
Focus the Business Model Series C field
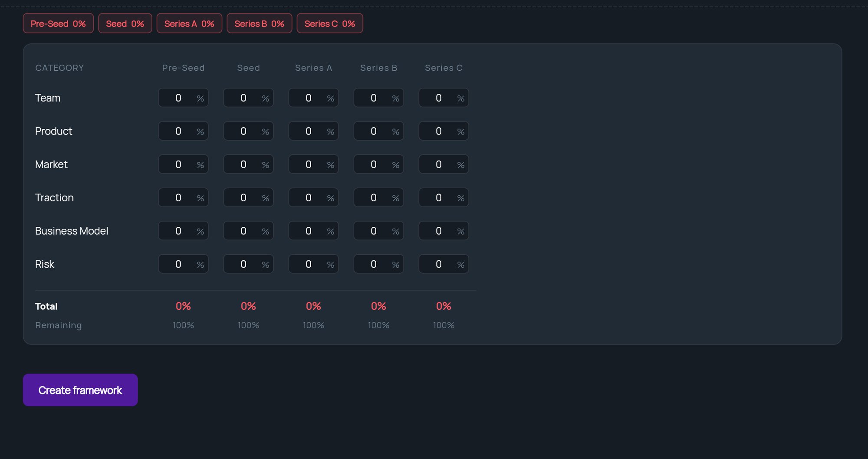point(444,231)
